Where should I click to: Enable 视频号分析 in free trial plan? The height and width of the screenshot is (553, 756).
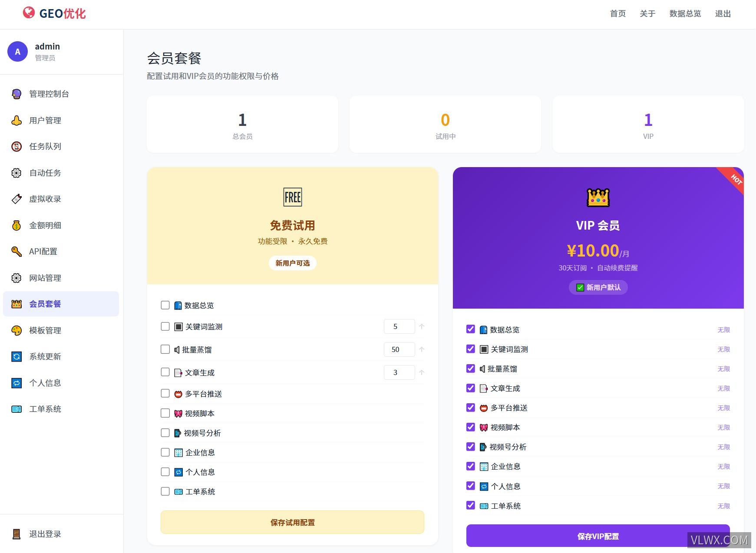click(x=165, y=433)
